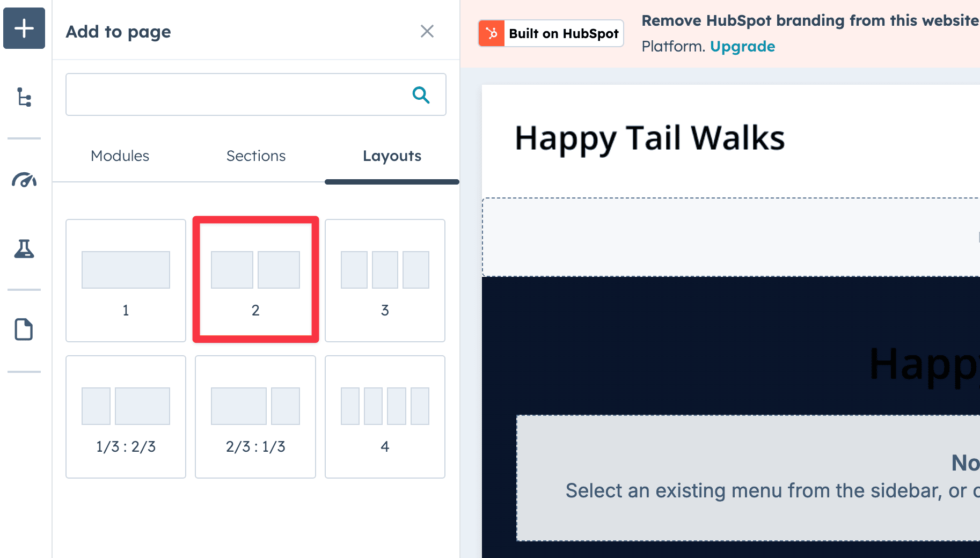The height and width of the screenshot is (558, 980).
Task: Click the HubSpot sprocket logo badge
Action: (492, 33)
